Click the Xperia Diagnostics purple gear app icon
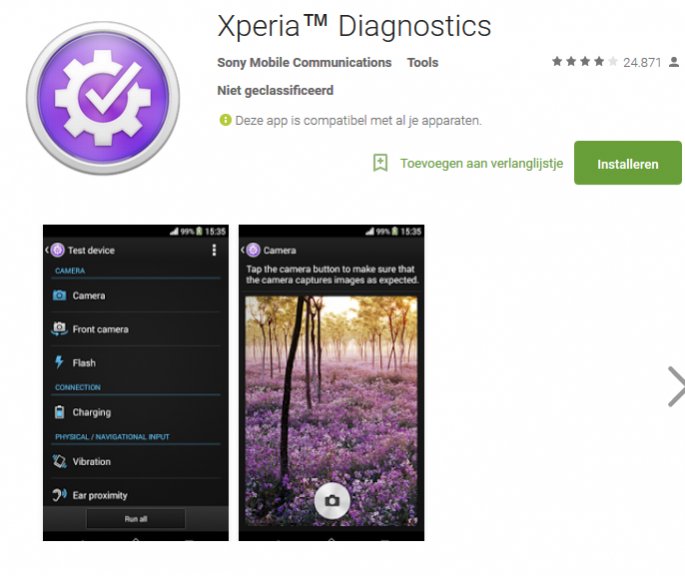Viewport: 685px width, 576px height. click(x=103, y=98)
